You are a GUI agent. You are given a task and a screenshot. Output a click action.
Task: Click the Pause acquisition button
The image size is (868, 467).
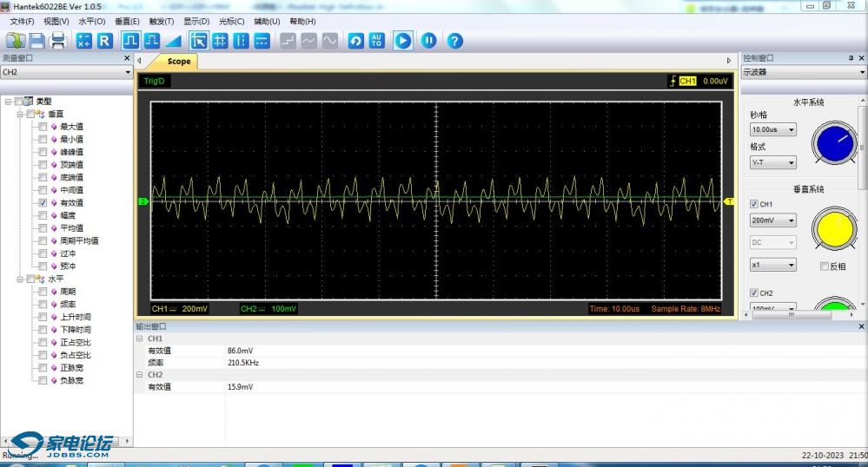click(429, 41)
